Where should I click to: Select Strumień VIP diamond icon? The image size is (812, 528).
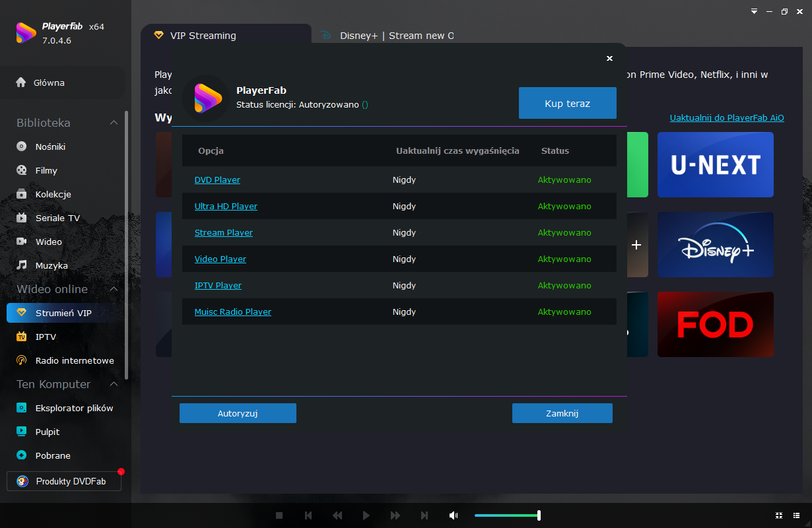[x=22, y=313]
